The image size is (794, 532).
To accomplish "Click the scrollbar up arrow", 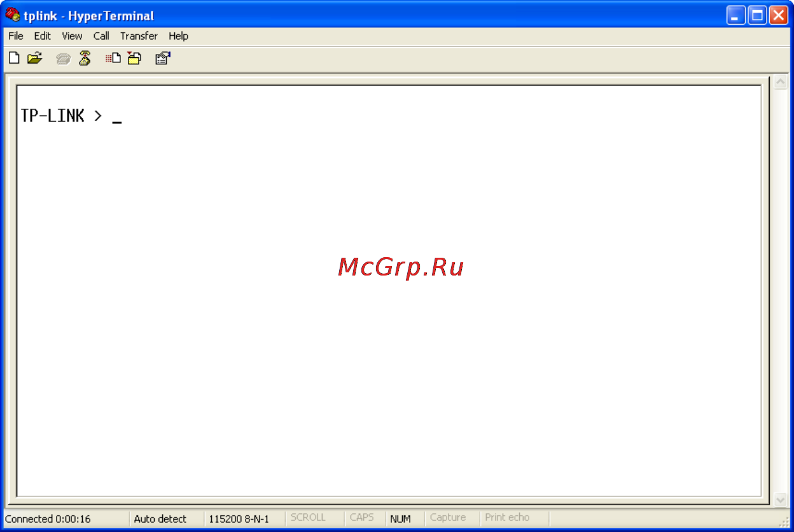I will 781,82.
